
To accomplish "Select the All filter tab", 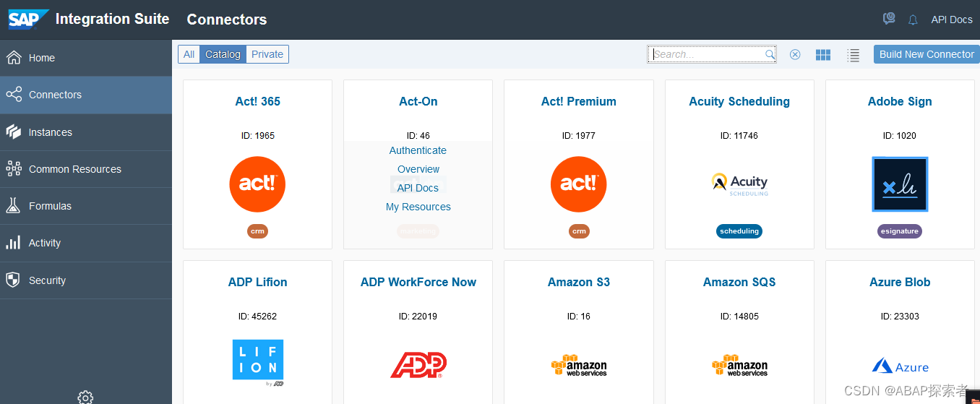I will (189, 54).
